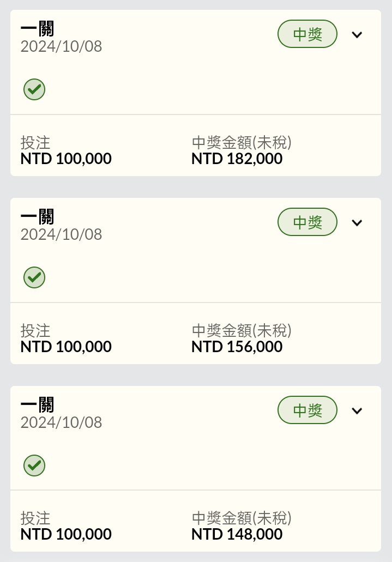This screenshot has width=392, height=562.
Task: Expand the bet card that won NTD 182,000
Action: [357, 35]
